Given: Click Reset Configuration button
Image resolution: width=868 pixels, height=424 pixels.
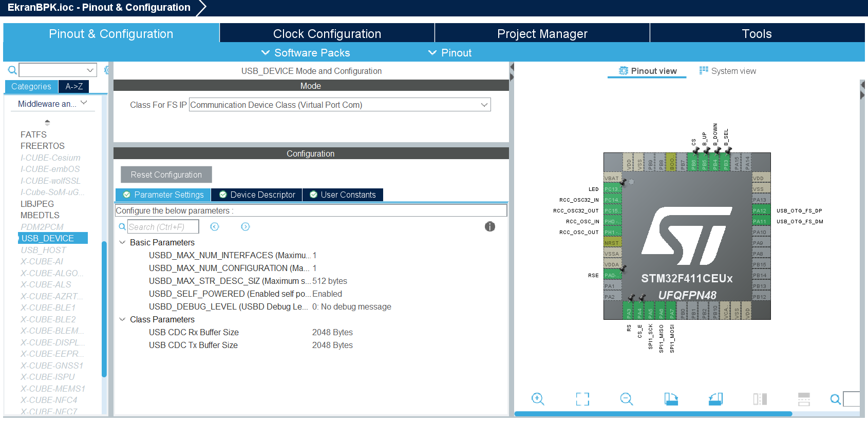Looking at the screenshot, I should [166, 175].
